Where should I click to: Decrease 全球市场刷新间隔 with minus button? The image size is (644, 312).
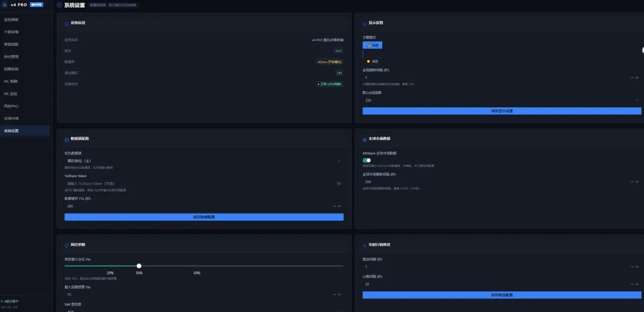point(632,182)
